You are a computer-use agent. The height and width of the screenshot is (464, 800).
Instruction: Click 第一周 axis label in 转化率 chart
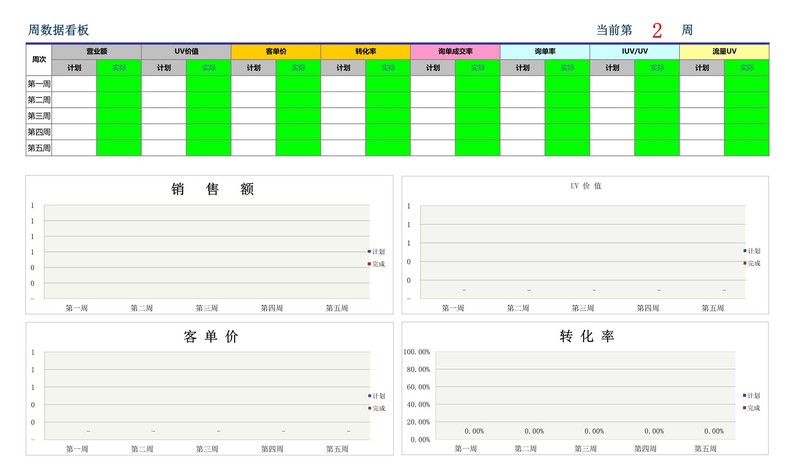[465, 449]
